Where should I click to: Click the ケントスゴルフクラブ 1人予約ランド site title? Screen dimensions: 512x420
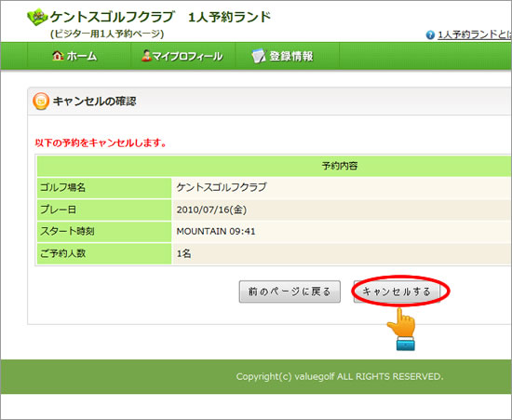161,17
